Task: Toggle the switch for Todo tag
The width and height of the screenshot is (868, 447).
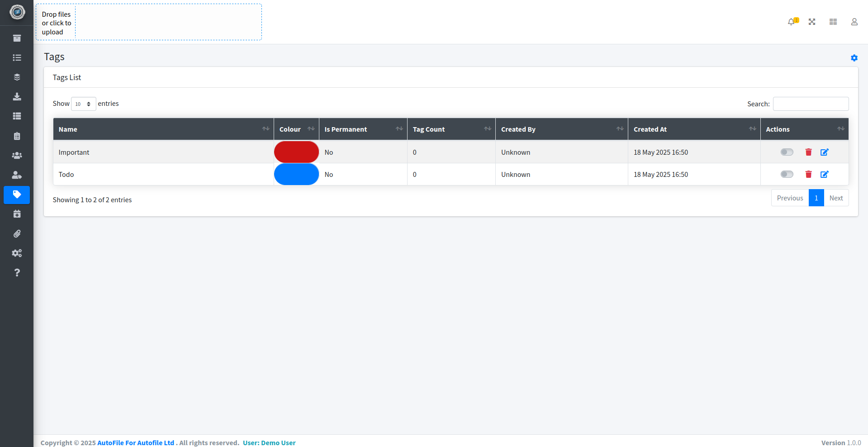Action: (x=787, y=174)
